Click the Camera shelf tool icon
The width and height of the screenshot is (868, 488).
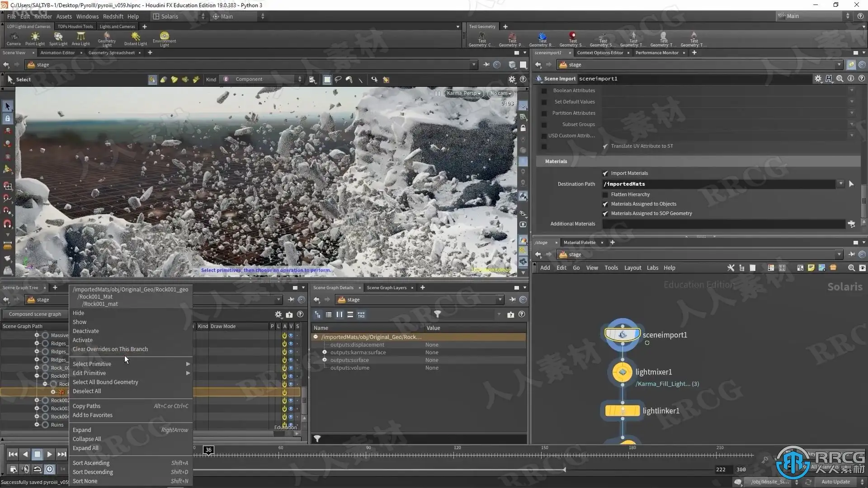(x=14, y=37)
